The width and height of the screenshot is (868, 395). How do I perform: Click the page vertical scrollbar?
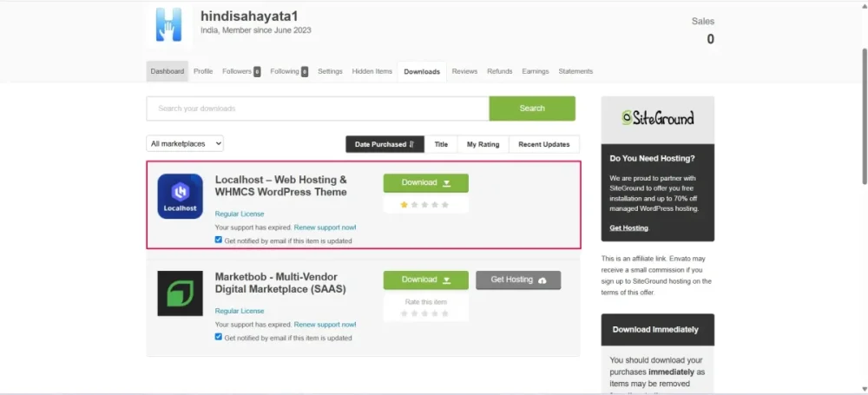click(x=865, y=115)
